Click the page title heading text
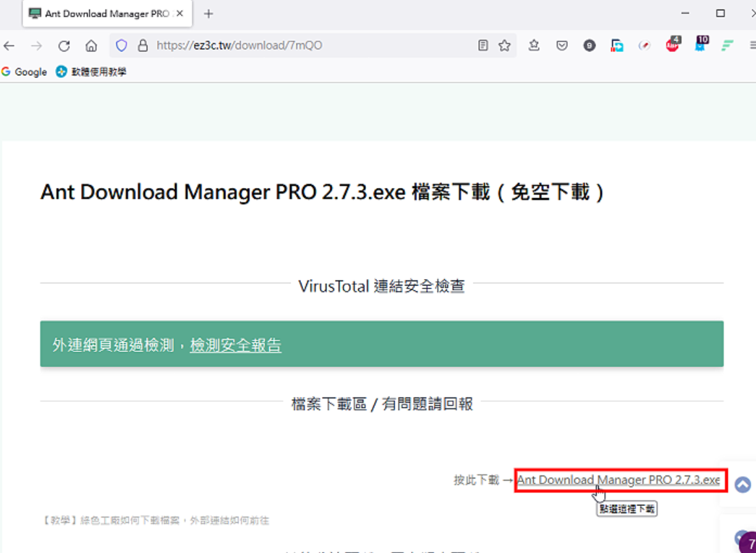 [323, 192]
